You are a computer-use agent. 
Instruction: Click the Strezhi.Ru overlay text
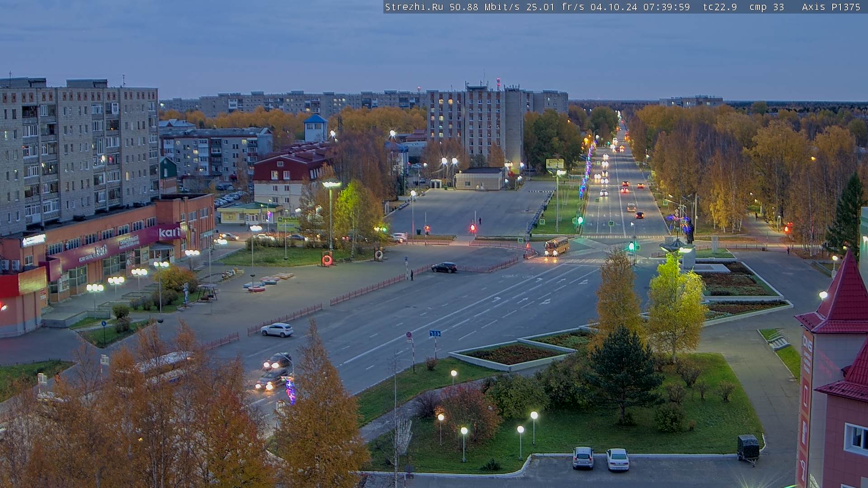coord(414,7)
